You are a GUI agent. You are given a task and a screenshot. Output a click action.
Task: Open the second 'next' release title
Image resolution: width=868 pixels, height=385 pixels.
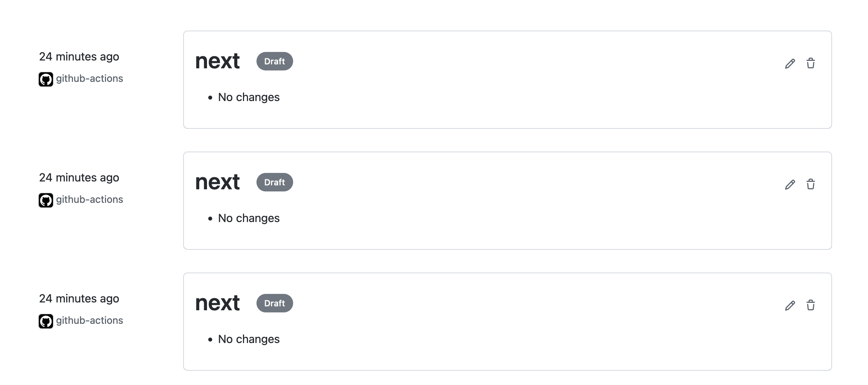click(218, 182)
